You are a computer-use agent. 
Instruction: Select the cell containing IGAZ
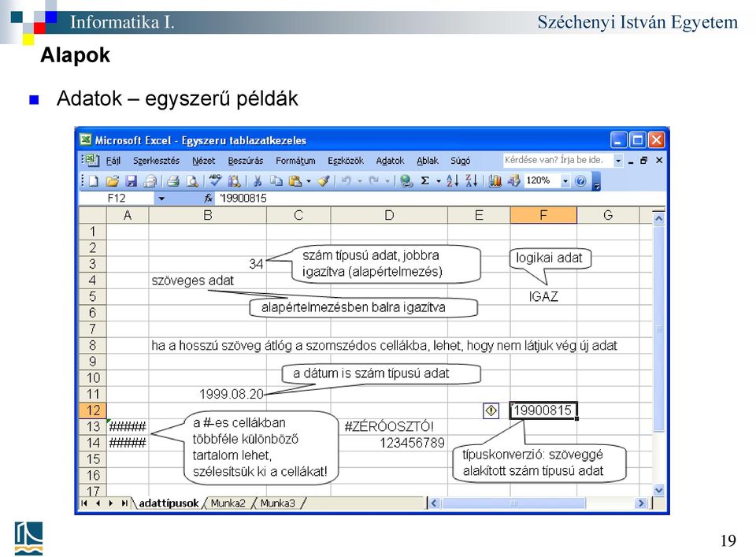coord(543,296)
